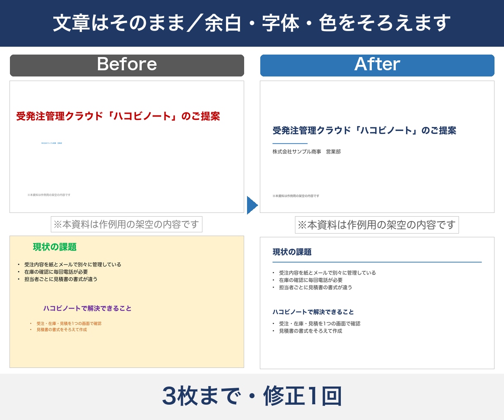Click 見積書の書式をそろえて作成 in the After slide
Image resolution: width=504 pixels, height=420 pixels.
pos(311,331)
